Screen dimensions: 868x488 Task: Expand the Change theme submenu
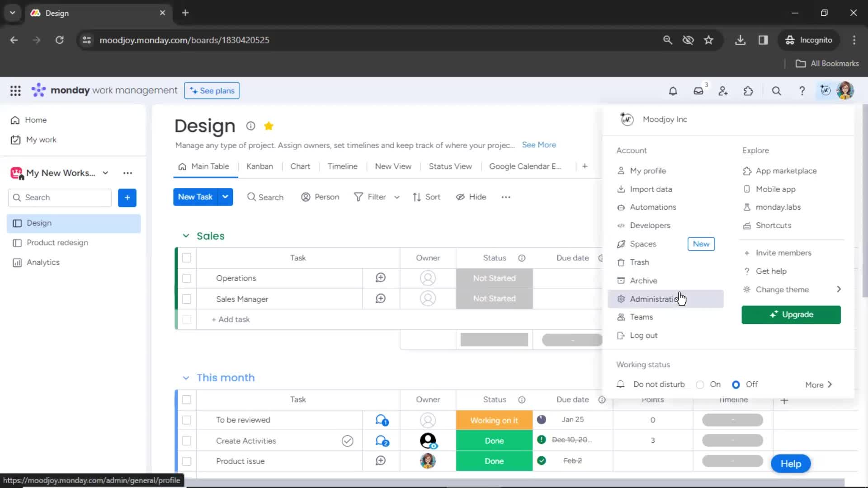click(x=839, y=289)
